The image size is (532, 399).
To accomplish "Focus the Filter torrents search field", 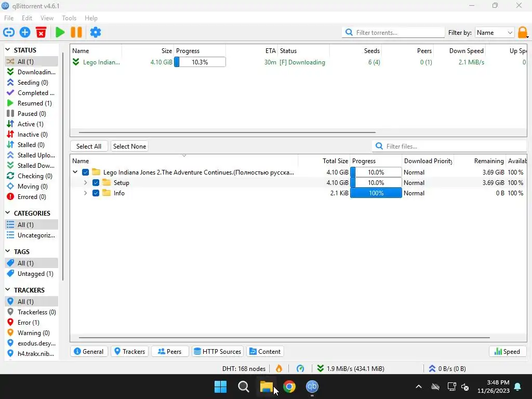I will point(393,33).
